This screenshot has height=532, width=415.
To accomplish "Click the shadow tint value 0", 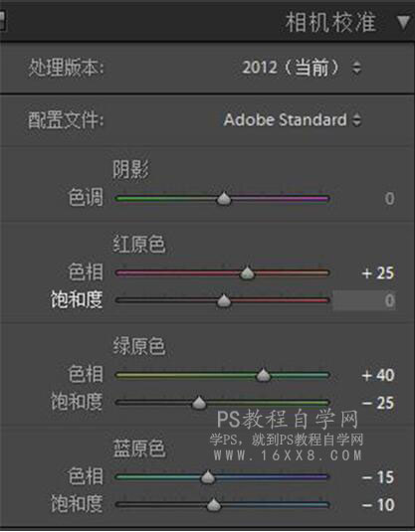I will coord(390,199).
